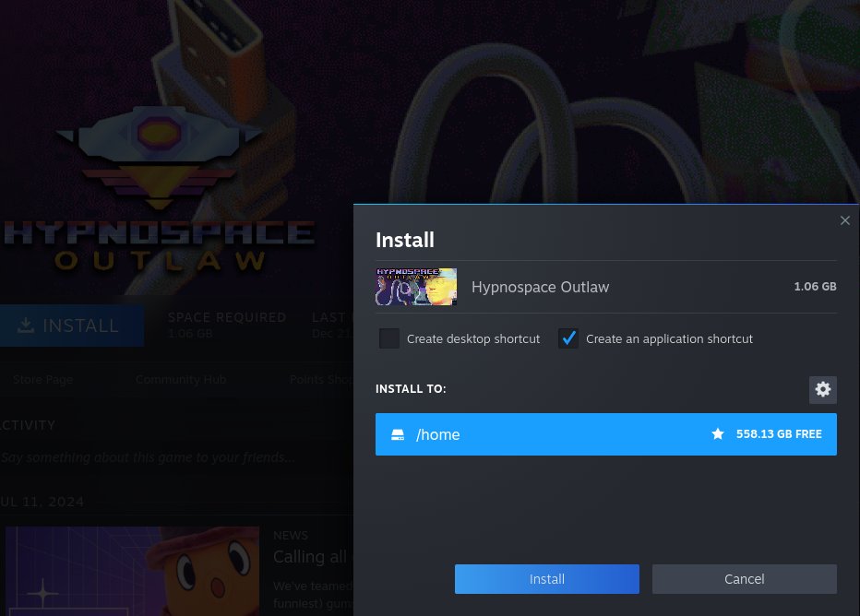Click the INSTALL TO: heading
The height and width of the screenshot is (616, 860).
coord(411,389)
